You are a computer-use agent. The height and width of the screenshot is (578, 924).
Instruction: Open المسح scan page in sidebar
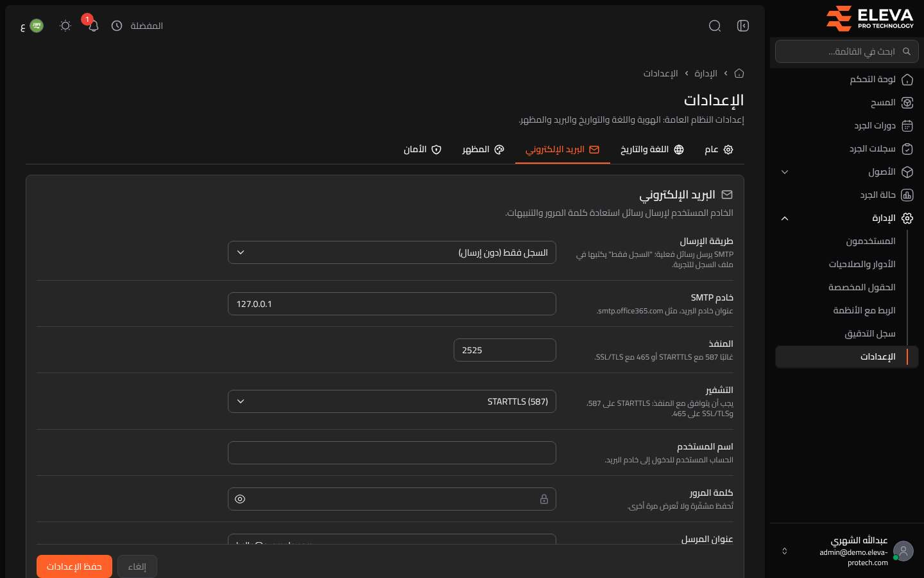[x=844, y=103]
